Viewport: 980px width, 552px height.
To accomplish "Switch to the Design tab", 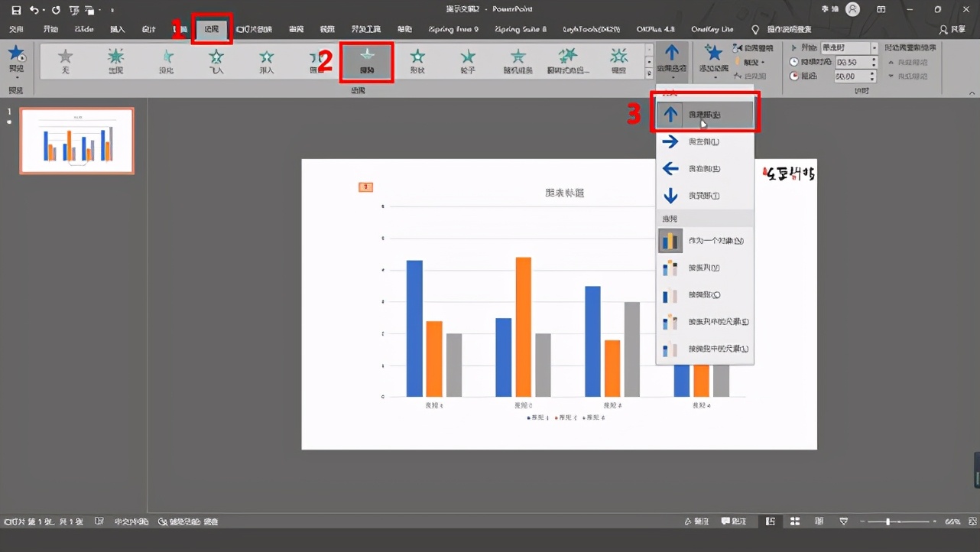I will [x=149, y=30].
